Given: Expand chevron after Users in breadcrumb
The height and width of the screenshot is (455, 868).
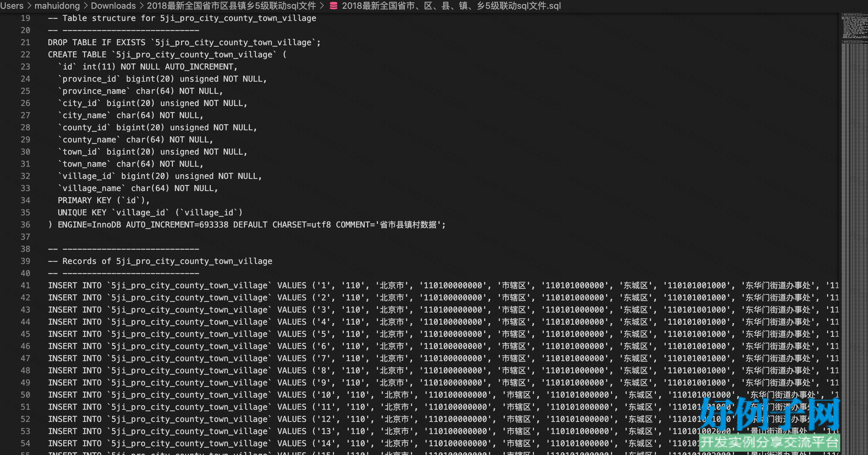Looking at the screenshot, I should tap(29, 6).
